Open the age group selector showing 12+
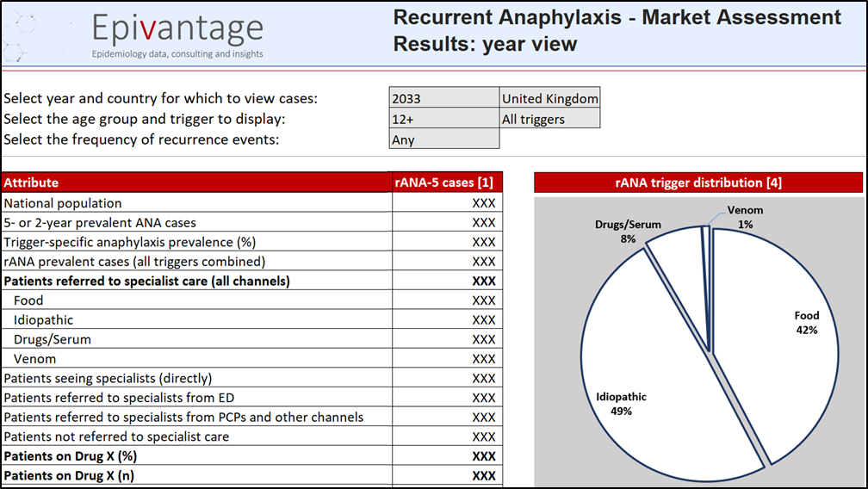 (x=444, y=119)
